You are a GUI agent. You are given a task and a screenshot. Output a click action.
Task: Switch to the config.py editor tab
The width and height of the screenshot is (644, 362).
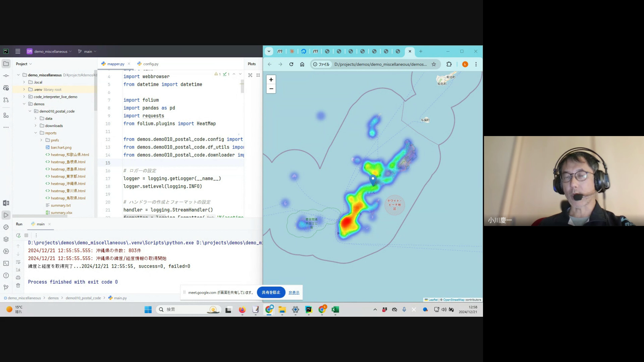[x=150, y=64]
